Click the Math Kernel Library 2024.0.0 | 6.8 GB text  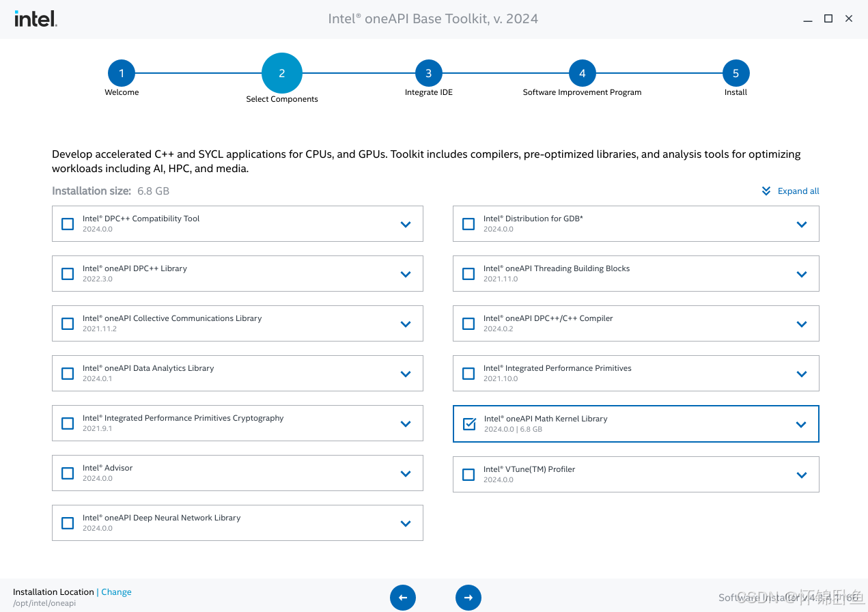[x=513, y=430]
